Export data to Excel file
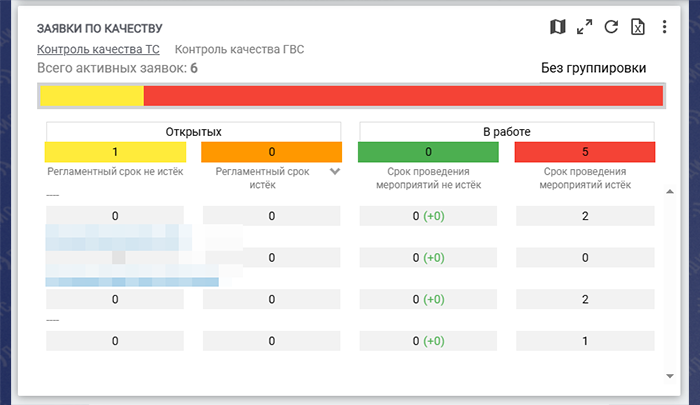700x405 pixels. click(x=637, y=27)
